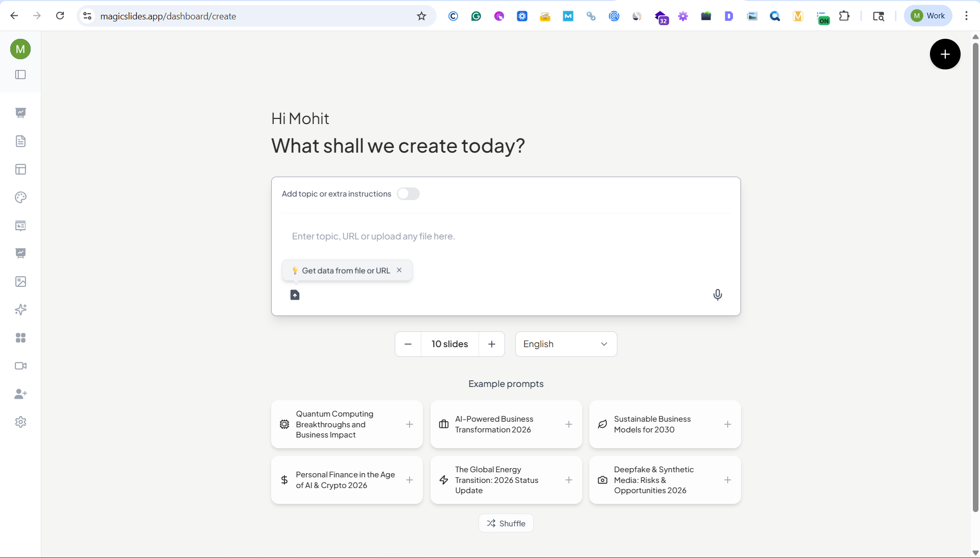Open the English language dropdown
980x558 pixels.
[566, 344]
